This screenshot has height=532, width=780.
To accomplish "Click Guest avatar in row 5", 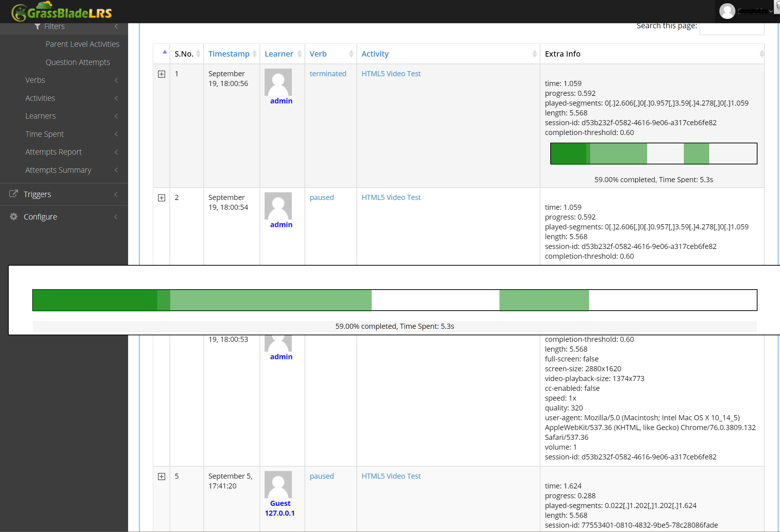I will pyautogui.click(x=278, y=484).
